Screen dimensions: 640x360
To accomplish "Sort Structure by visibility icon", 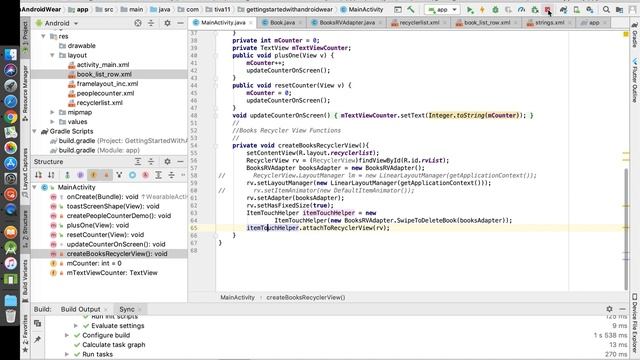I will tap(38, 175).
